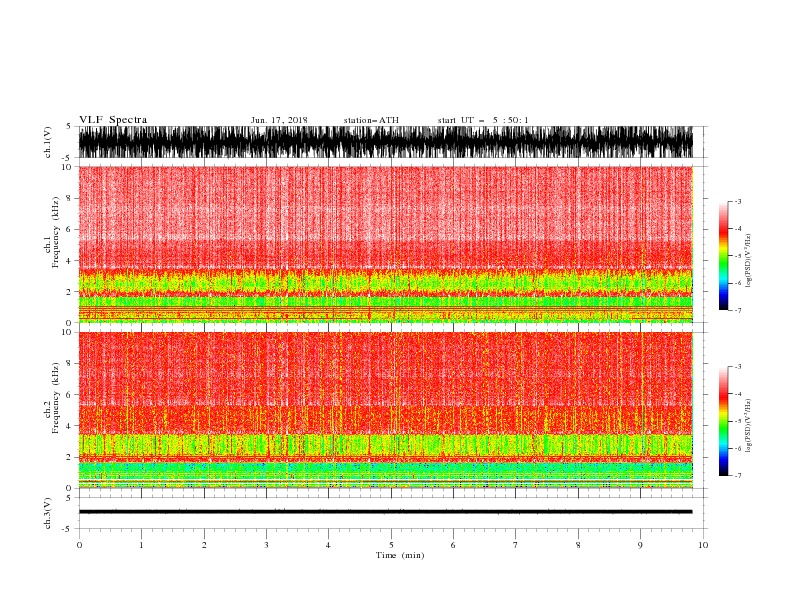The image size is (792, 612).
Task: Click the "-3" tick on ch.1 colorbar
Action: tap(737, 201)
